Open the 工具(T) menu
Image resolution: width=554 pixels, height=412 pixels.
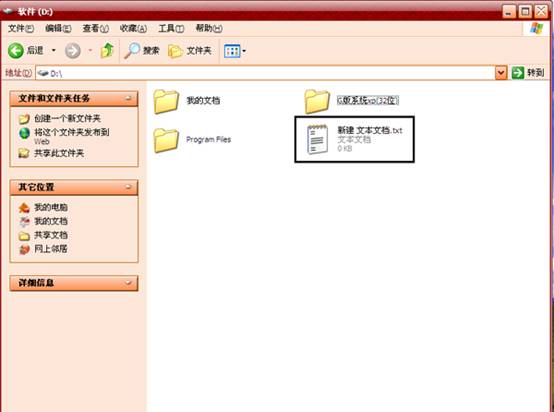coord(171,28)
